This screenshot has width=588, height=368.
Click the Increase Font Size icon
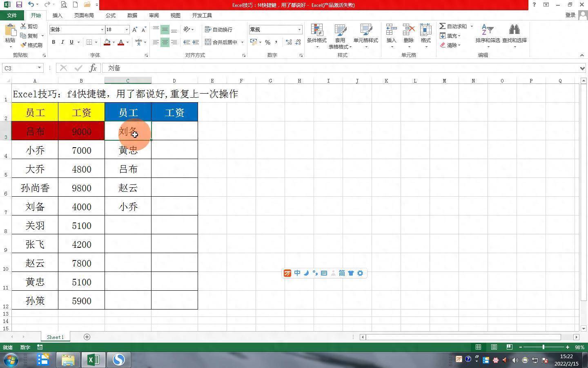click(x=135, y=30)
